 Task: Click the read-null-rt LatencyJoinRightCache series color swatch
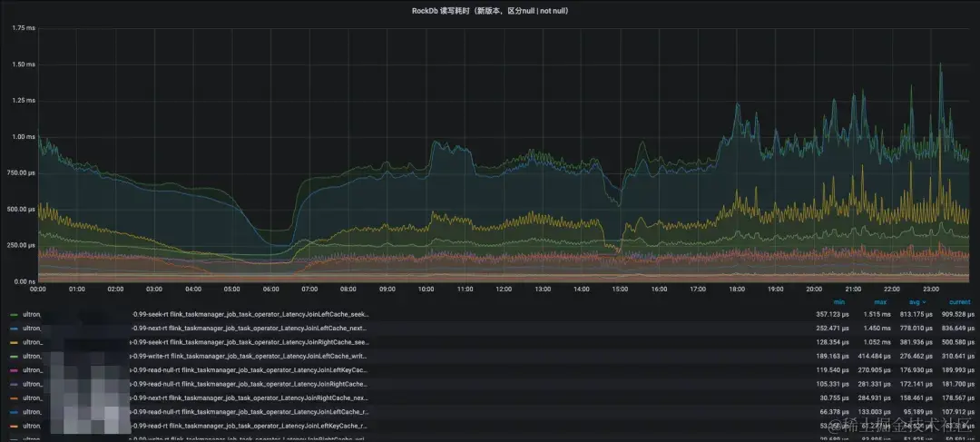click(14, 384)
